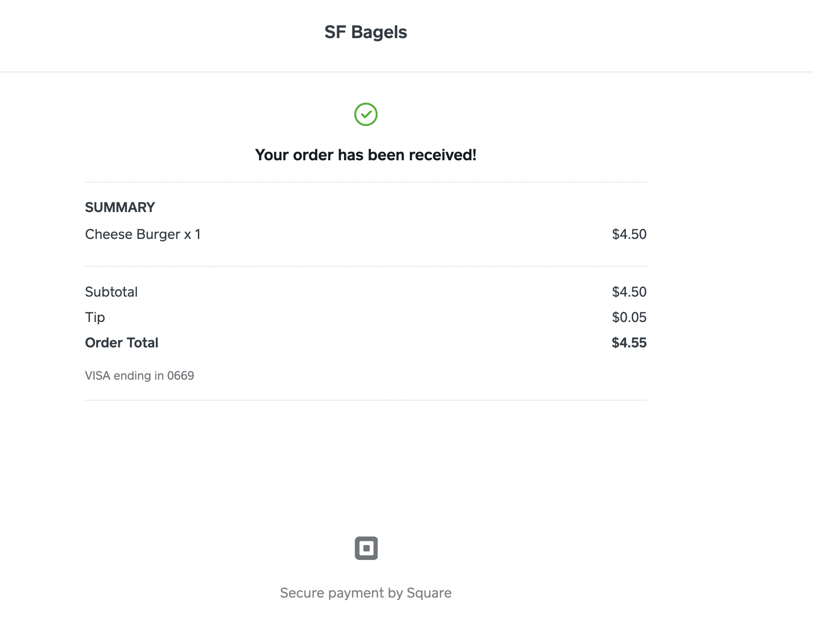Click the green order confirmation checkmark icon
Screen dimensions: 813x644
click(x=365, y=114)
